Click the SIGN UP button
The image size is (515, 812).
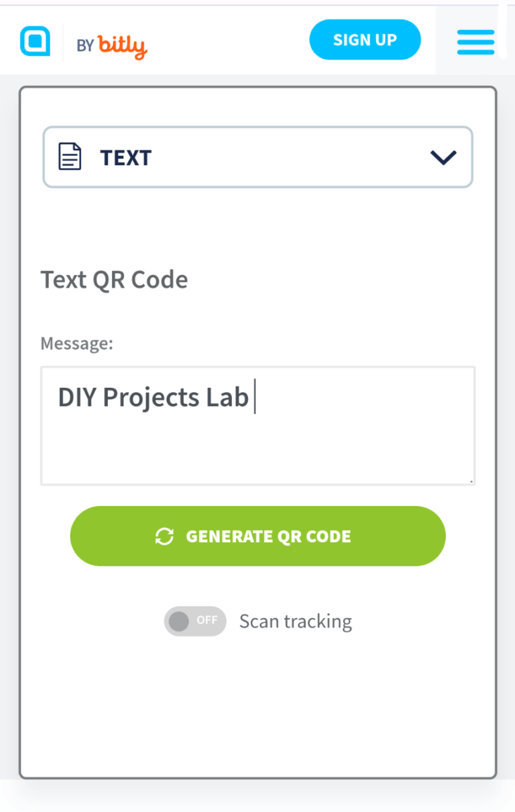coord(365,40)
